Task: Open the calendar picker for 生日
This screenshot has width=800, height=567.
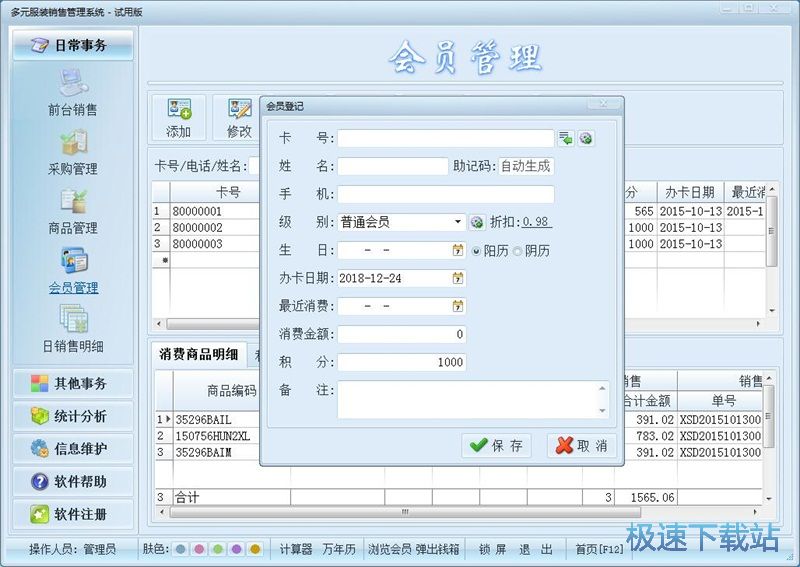Action: click(x=458, y=250)
